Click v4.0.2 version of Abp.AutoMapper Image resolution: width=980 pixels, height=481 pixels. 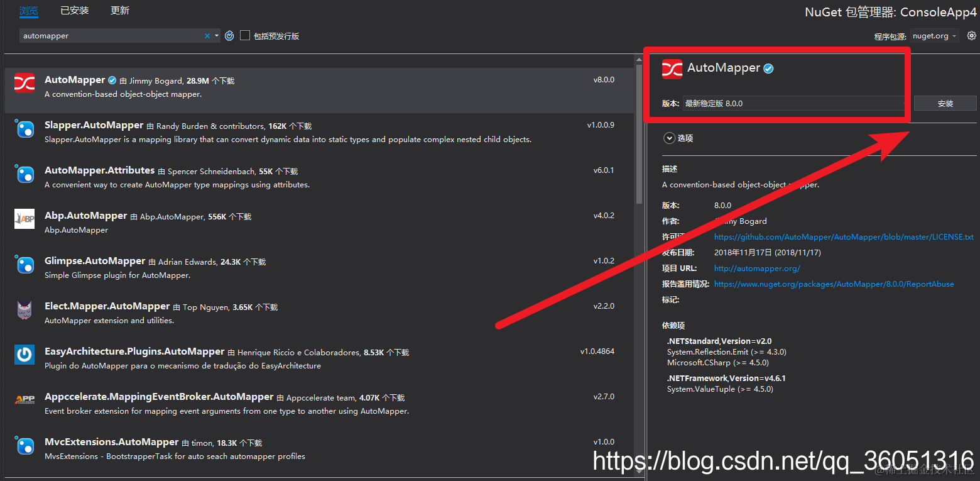point(604,216)
